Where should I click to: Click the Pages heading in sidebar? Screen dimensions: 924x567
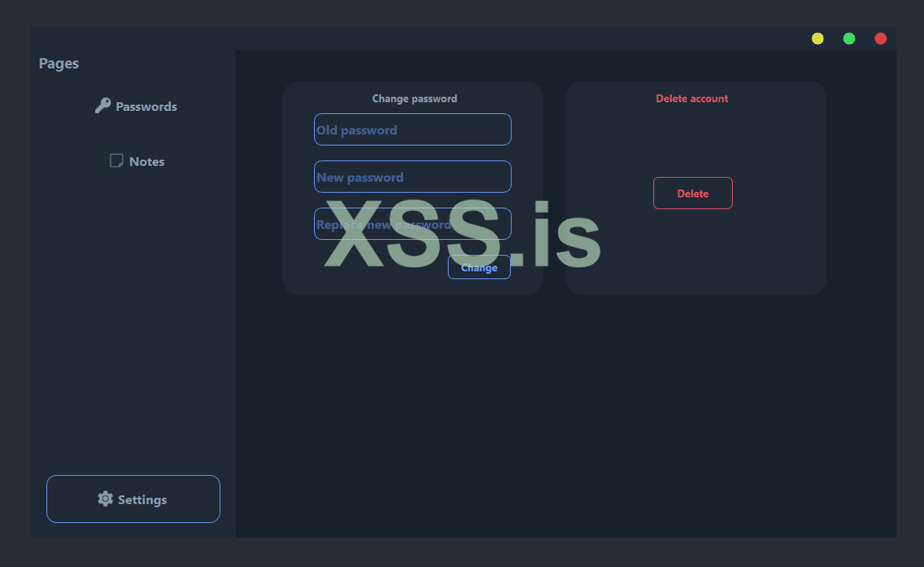tap(58, 63)
